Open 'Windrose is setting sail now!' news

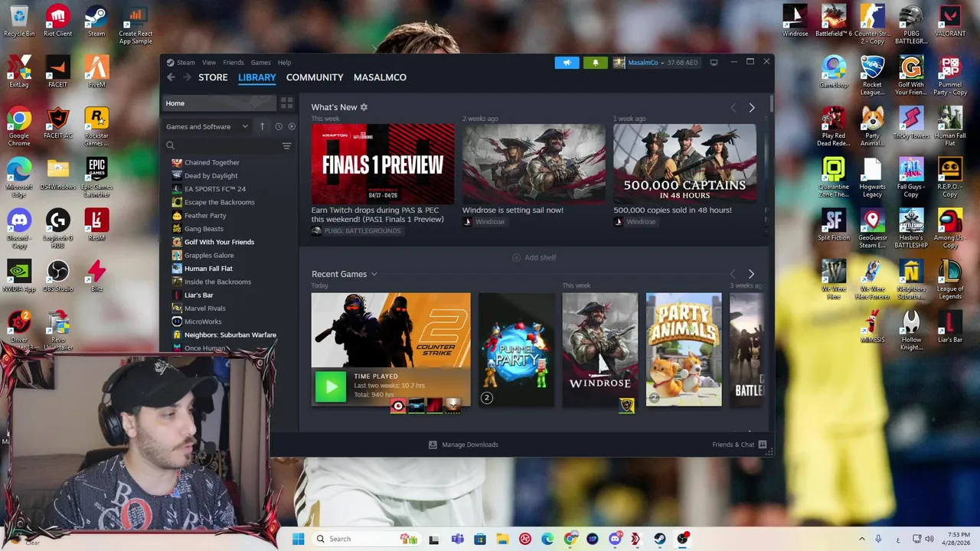513,210
